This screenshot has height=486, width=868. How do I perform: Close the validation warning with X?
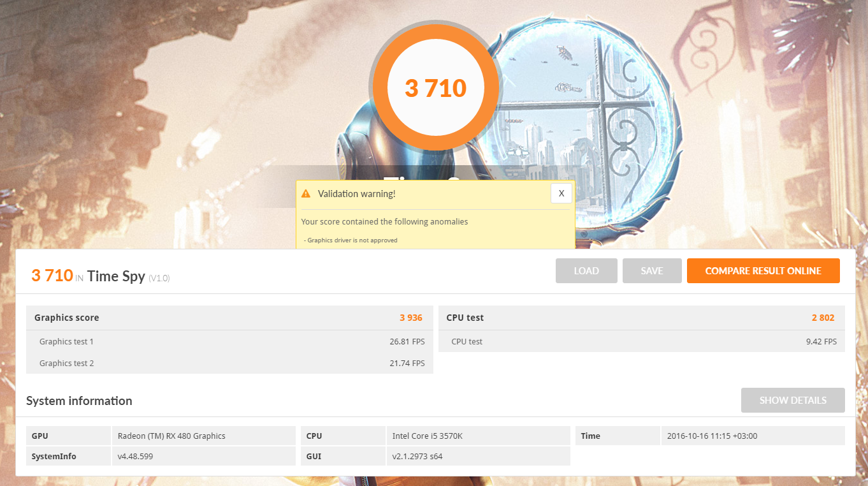[561, 193]
